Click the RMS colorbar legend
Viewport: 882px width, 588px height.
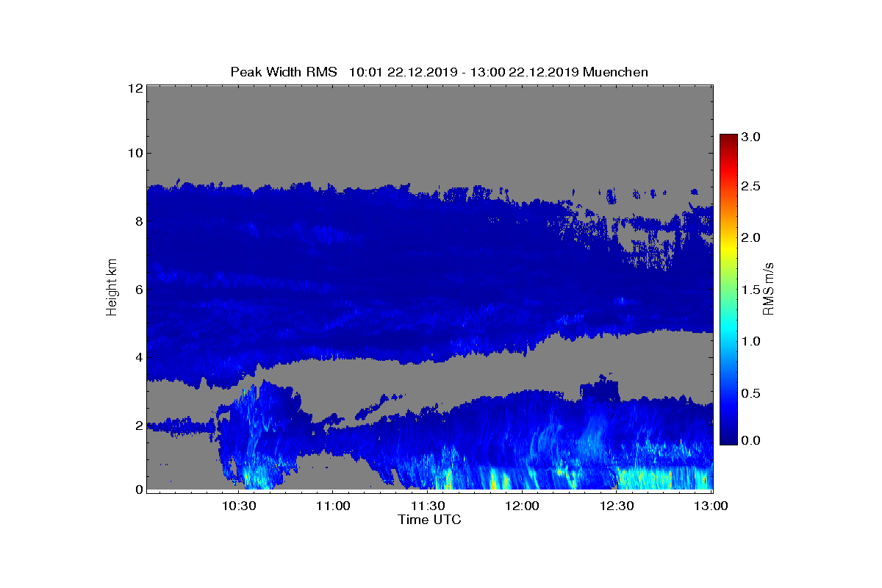point(728,290)
